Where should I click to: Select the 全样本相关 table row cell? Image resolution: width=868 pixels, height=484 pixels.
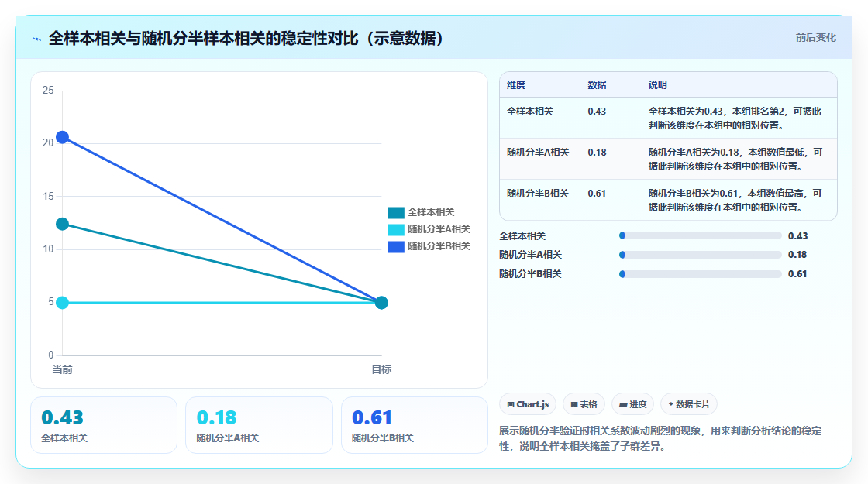(x=530, y=112)
